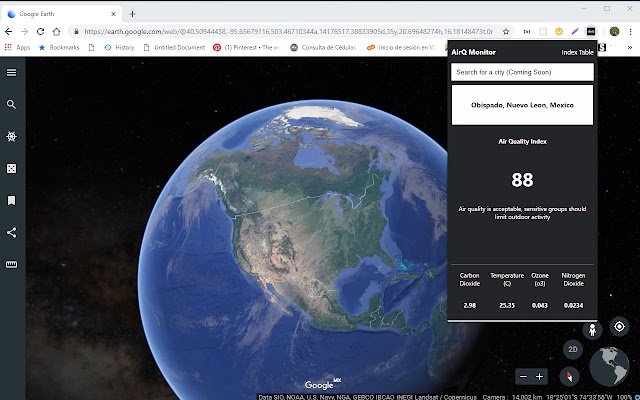The image size is (640, 400).
Task: Click the address bar URL
Action: pyautogui.click(x=289, y=31)
